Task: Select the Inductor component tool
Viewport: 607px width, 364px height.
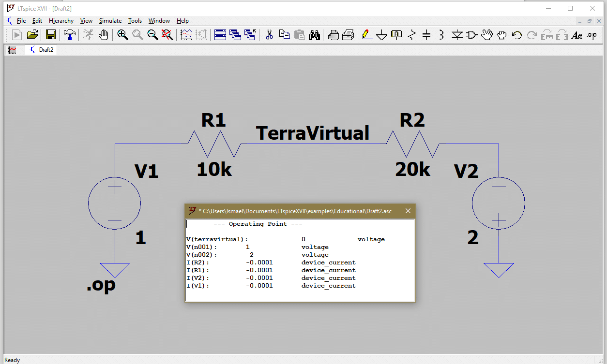Action: pyautogui.click(x=441, y=35)
